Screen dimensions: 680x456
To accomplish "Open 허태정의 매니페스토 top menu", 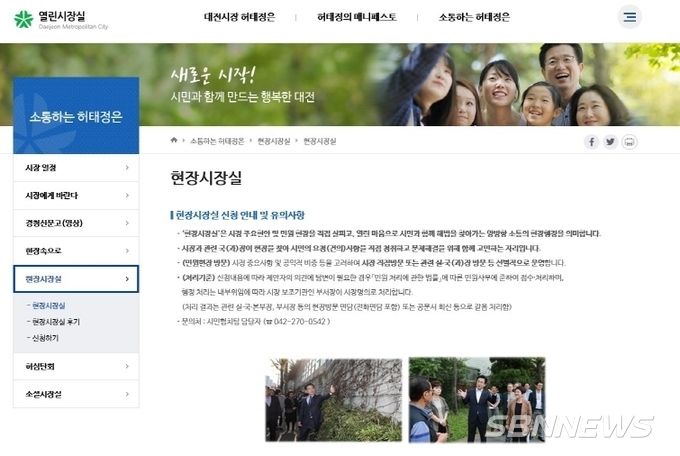I will click(356, 17).
